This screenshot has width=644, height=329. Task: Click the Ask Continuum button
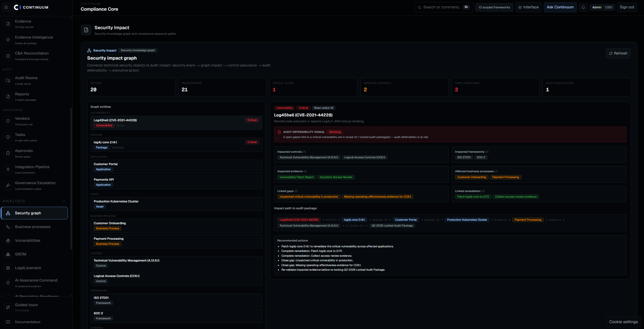[x=560, y=7]
